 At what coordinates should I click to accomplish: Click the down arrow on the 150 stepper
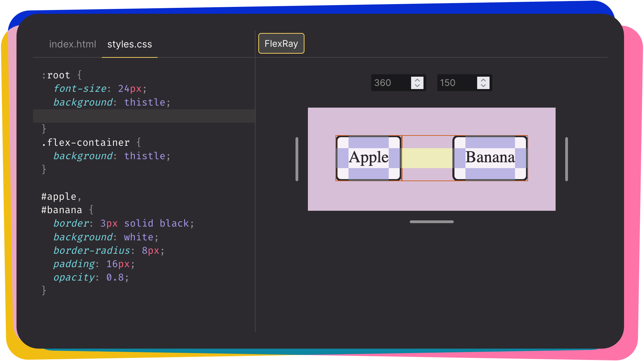coord(483,86)
